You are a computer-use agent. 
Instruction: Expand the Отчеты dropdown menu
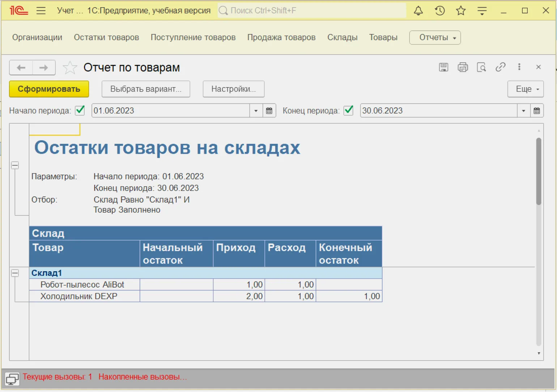[x=435, y=38]
